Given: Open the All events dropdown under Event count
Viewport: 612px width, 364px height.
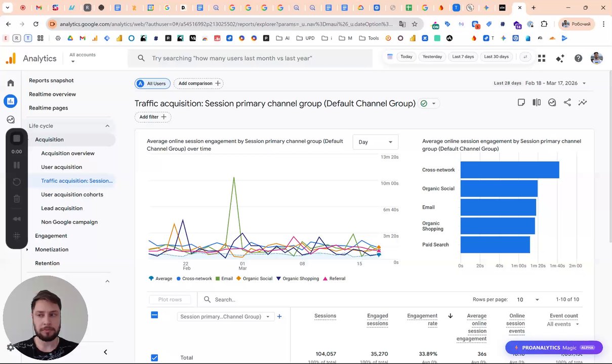Looking at the screenshot, I should tap(563, 324).
